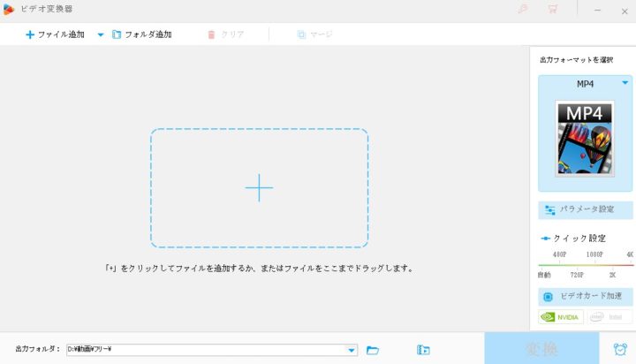This screenshot has width=636, height=364.
Task: Click ファイル追加 to add files
Action: point(57,34)
